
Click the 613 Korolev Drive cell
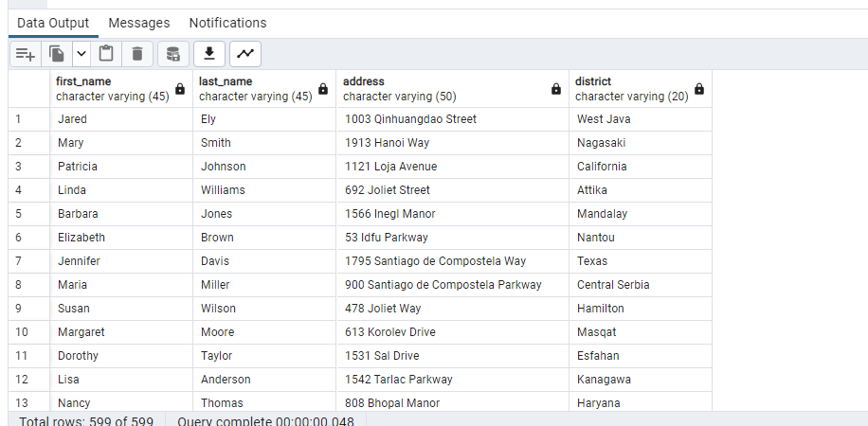(x=452, y=332)
